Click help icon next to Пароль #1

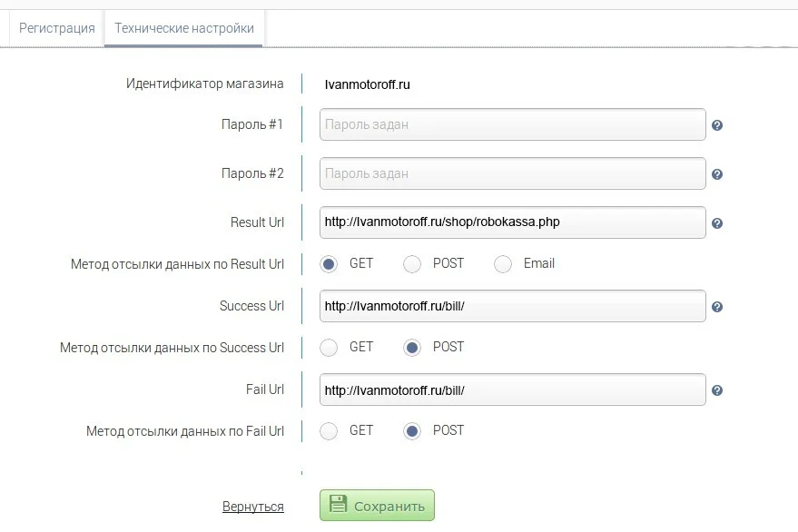717,125
